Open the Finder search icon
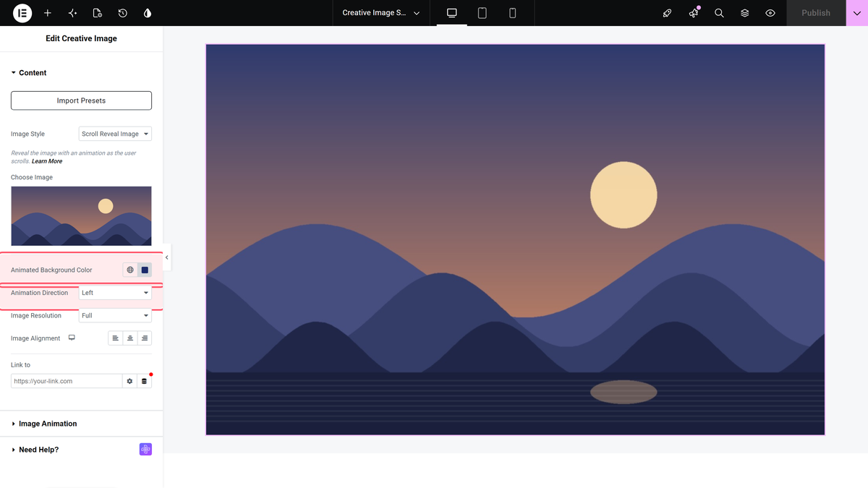868x488 pixels. [x=719, y=13]
